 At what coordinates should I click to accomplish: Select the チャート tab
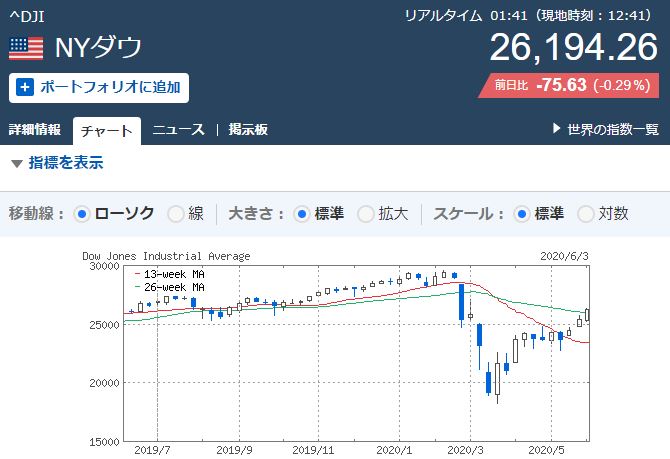coord(106,130)
